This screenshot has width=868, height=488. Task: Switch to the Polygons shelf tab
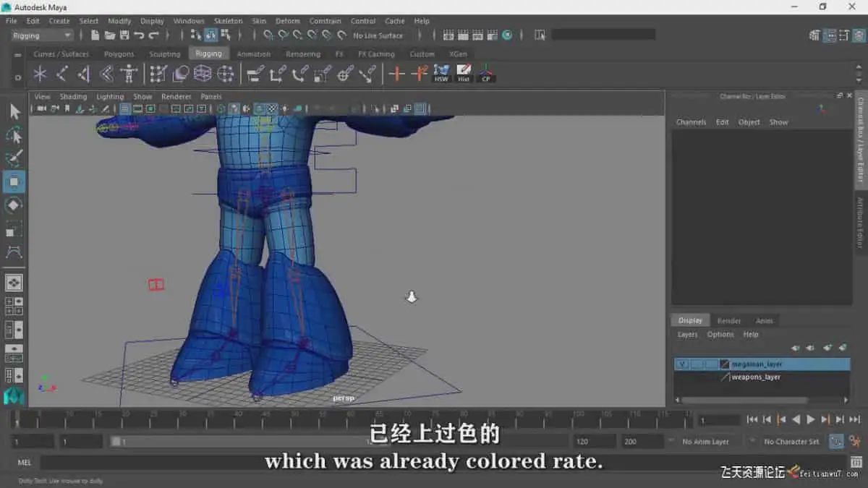click(119, 54)
